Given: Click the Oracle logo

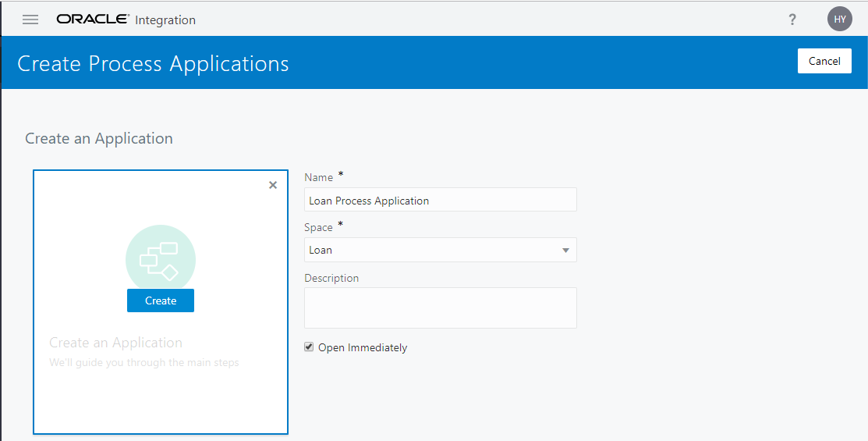Looking at the screenshot, I should coord(93,20).
